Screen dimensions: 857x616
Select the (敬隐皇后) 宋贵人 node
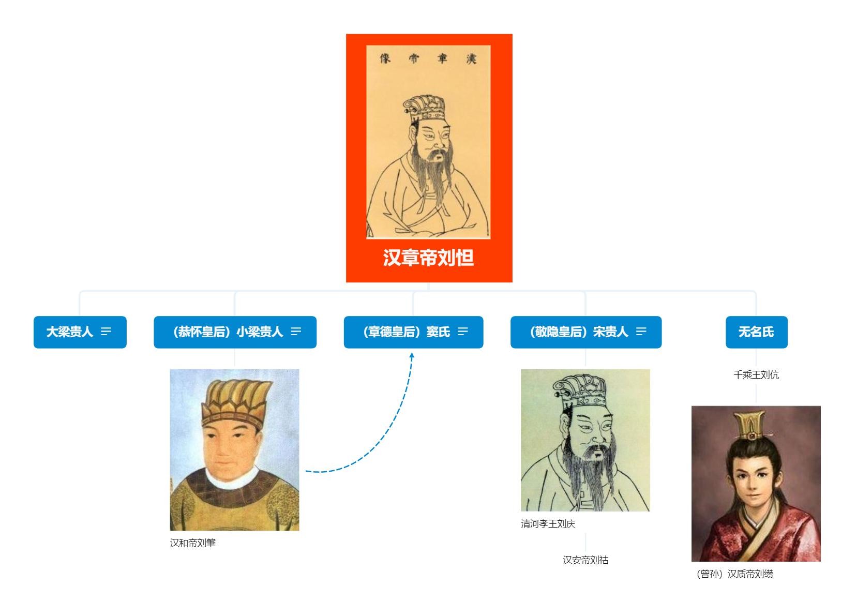click(x=586, y=332)
